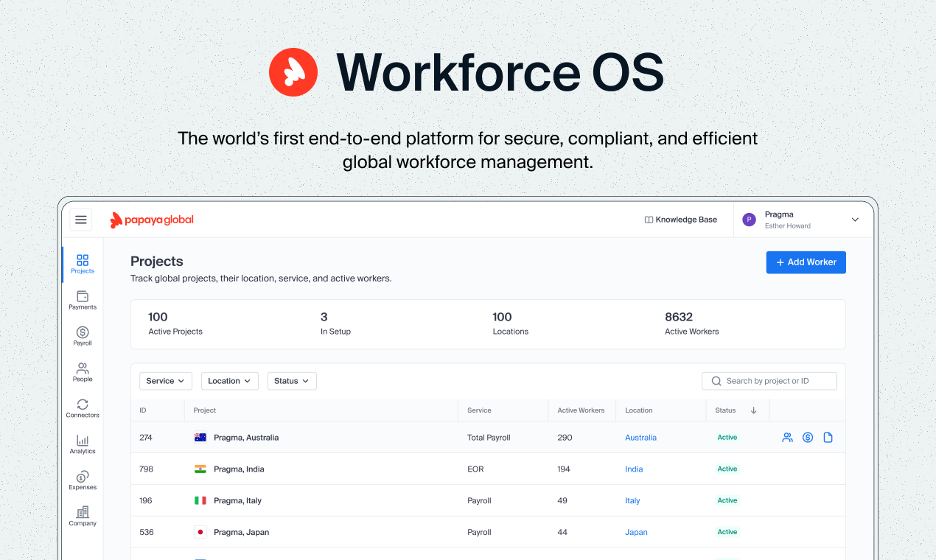
Task: Open the India location link
Action: [x=634, y=469]
